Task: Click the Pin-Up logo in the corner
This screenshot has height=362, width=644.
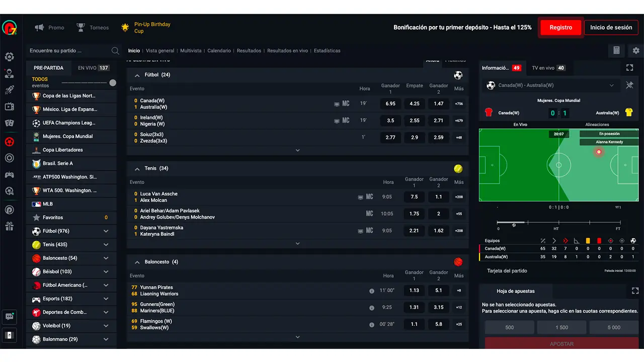Action: pos(9,28)
